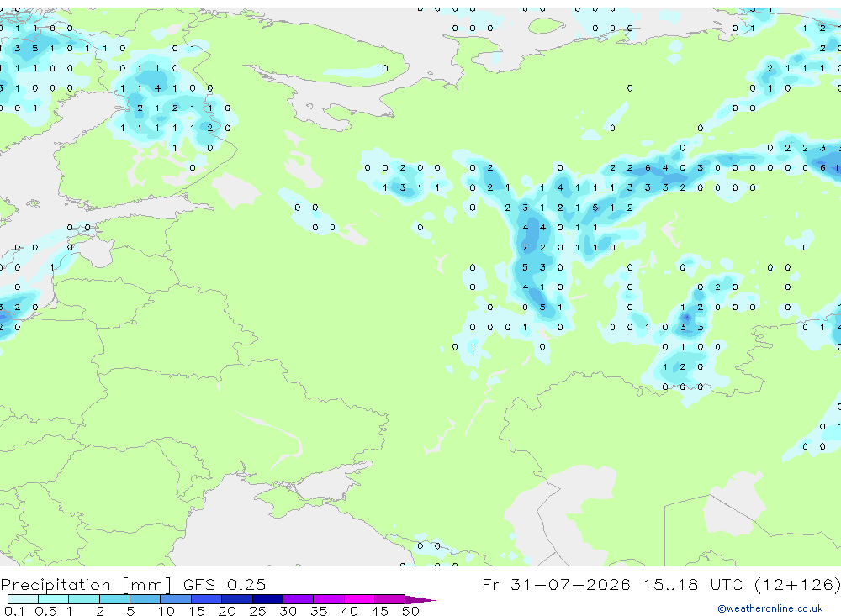Click the "10" legend scale label

click(x=166, y=611)
